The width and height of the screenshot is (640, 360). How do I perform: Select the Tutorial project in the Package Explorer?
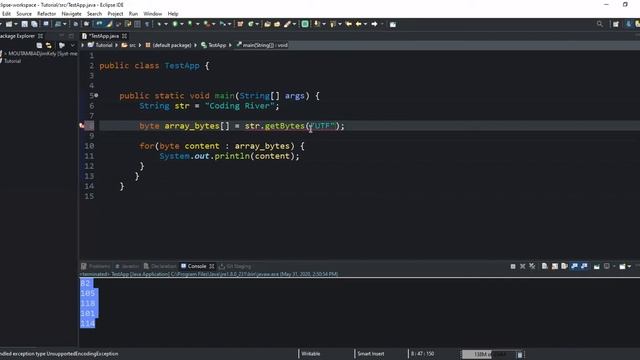[12, 61]
